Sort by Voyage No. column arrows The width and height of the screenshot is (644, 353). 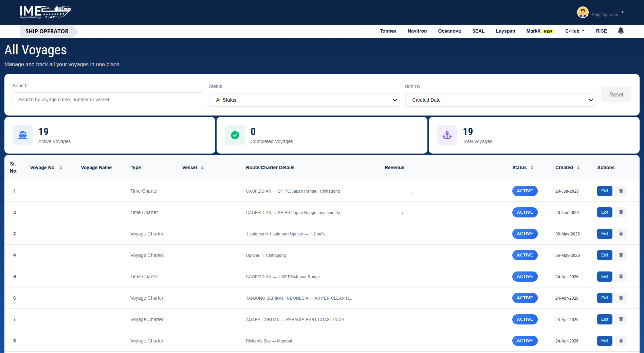pyautogui.click(x=61, y=167)
